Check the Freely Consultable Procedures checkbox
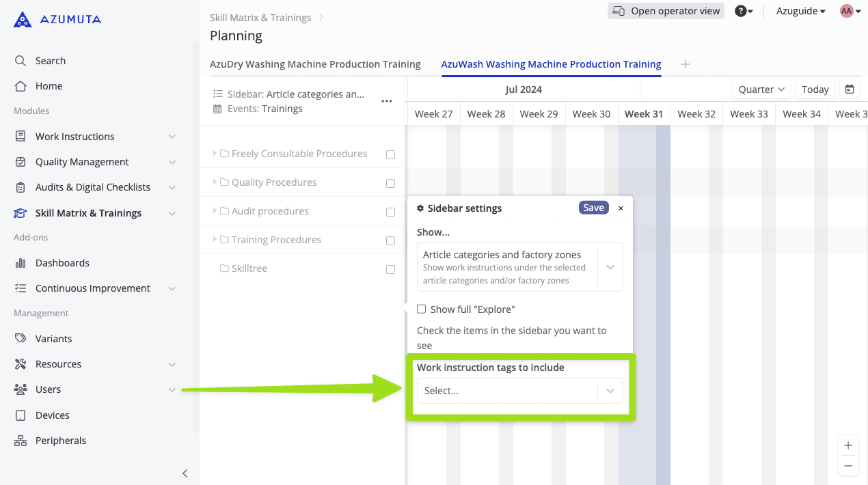This screenshot has width=868, height=485. pyautogui.click(x=391, y=154)
